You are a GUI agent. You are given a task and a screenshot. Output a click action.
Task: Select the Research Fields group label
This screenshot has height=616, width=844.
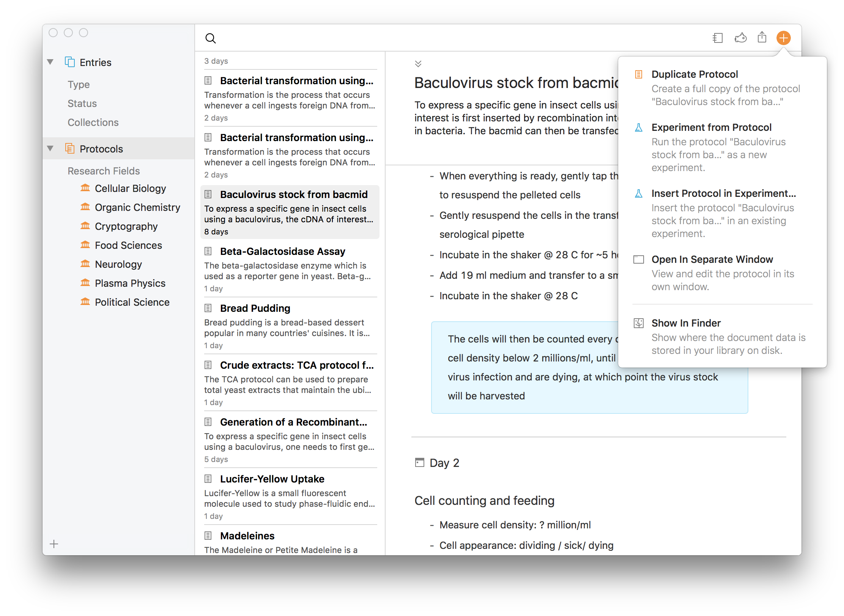coord(104,171)
